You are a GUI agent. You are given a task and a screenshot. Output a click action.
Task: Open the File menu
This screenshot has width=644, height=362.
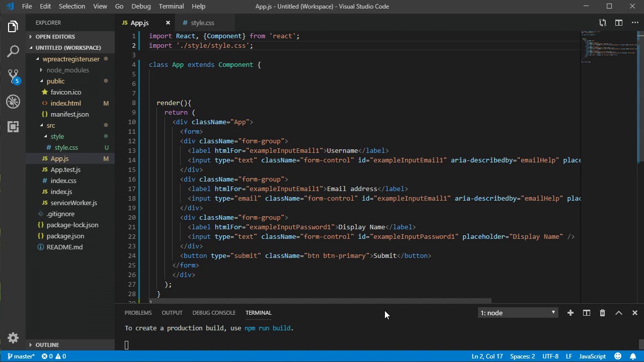coord(27,6)
